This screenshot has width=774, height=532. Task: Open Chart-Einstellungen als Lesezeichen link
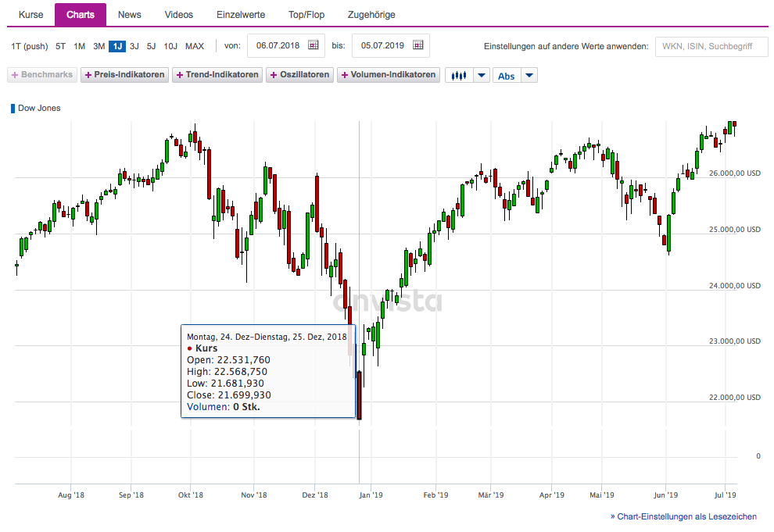[x=683, y=516]
